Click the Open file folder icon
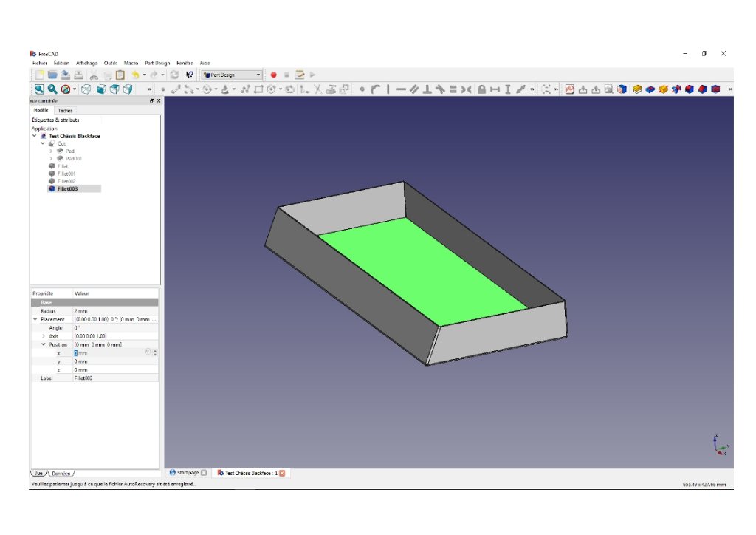Image resolution: width=756 pixels, height=535 pixels. 52,75
